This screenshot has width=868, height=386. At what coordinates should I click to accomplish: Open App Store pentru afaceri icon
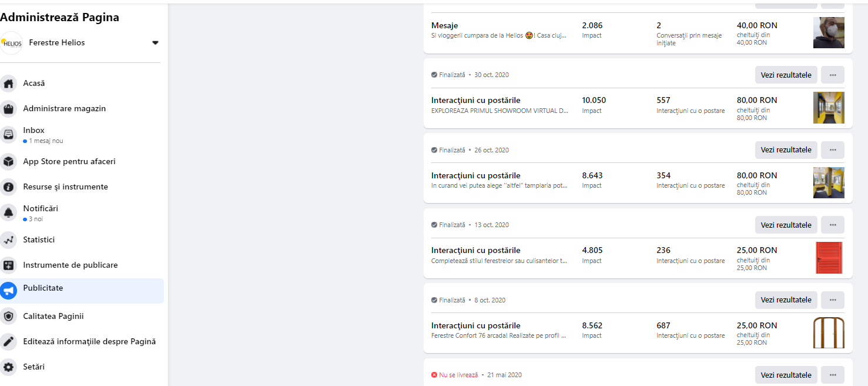(x=9, y=162)
